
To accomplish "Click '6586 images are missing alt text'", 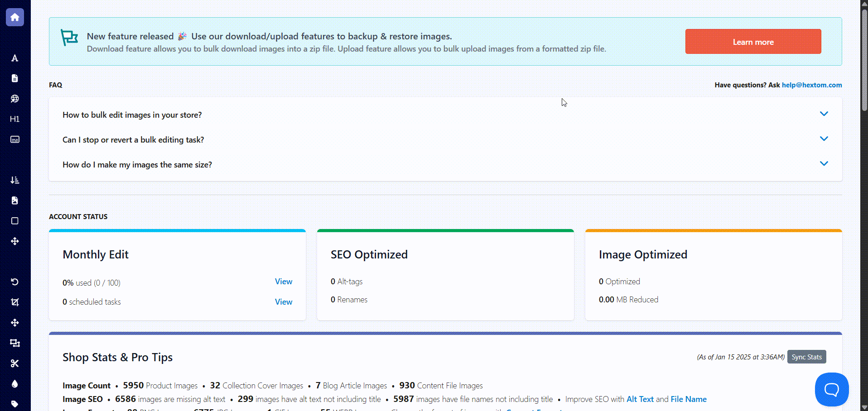I will coord(170,399).
